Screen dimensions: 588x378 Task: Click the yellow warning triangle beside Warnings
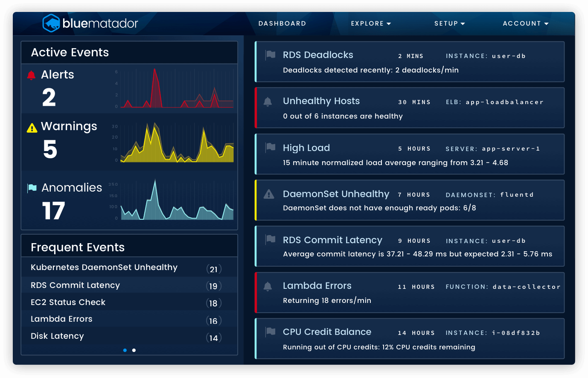[32, 128]
